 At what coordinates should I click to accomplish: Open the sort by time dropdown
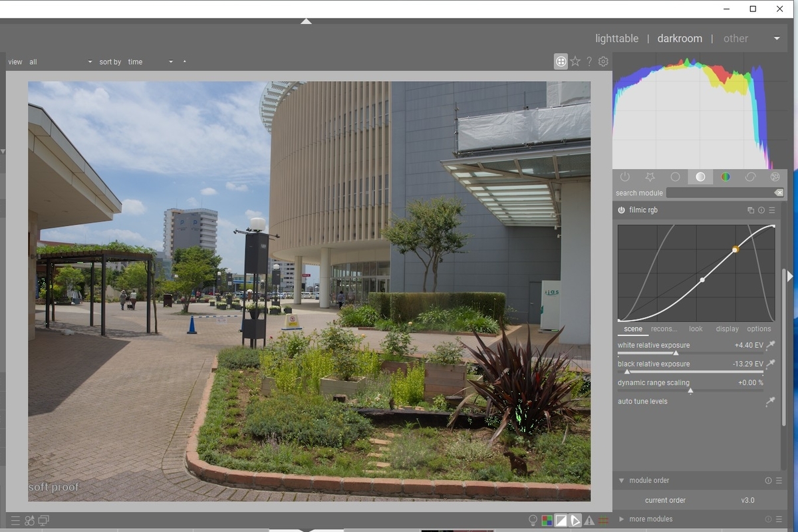(x=150, y=62)
